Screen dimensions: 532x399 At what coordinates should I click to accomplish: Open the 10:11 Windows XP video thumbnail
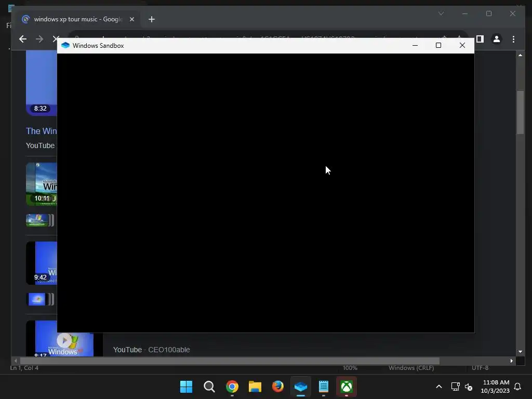pyautogui.click(x=42, y=184)
